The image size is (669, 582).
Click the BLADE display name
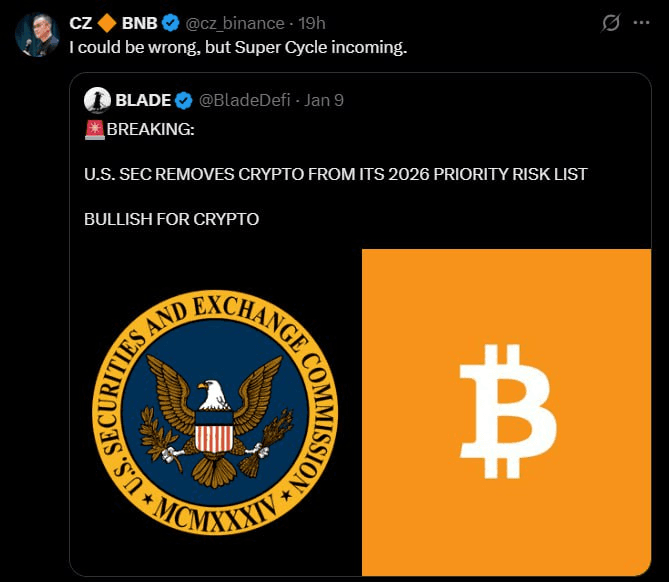(144, 100)
